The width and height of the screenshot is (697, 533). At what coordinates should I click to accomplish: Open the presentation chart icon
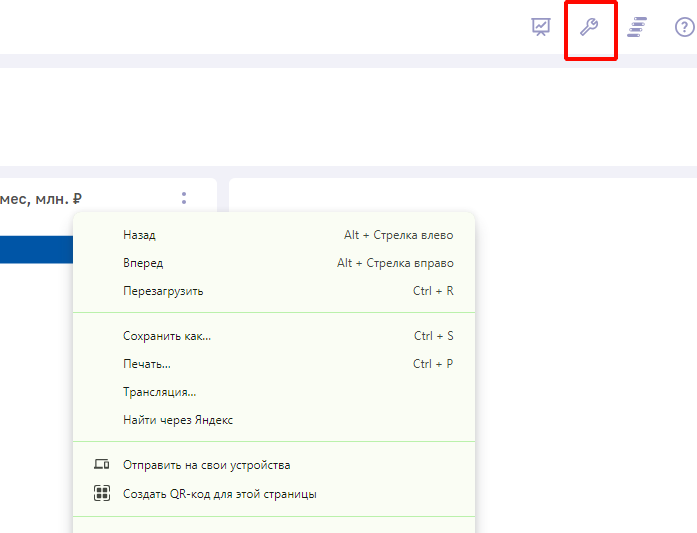(541, 27)
